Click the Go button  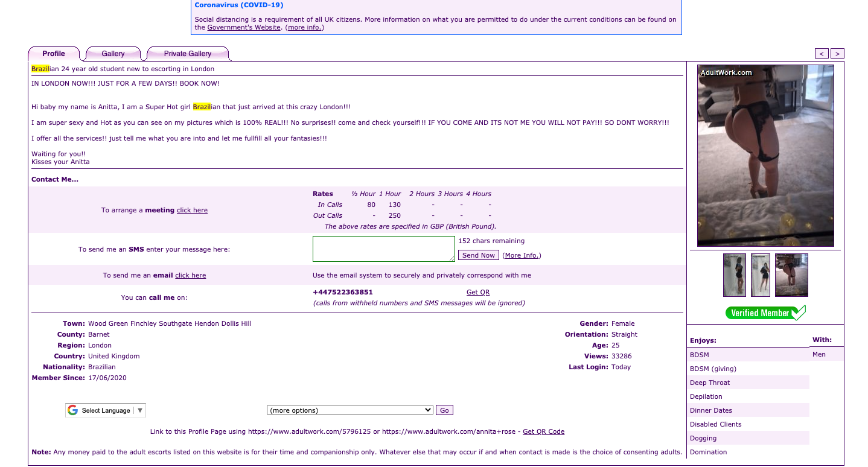(x=444, y=410)
